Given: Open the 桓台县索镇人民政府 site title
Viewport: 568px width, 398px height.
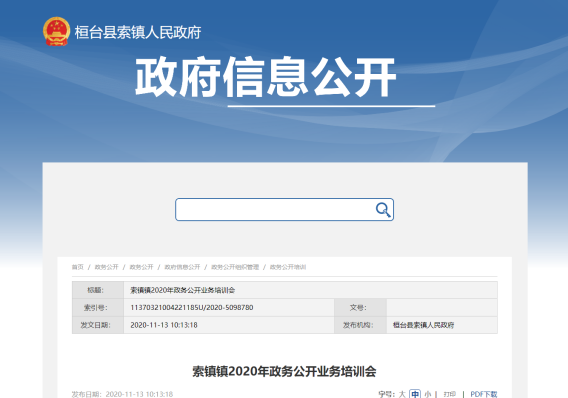Looking at the screenshot, I should [x=138, y=32].
